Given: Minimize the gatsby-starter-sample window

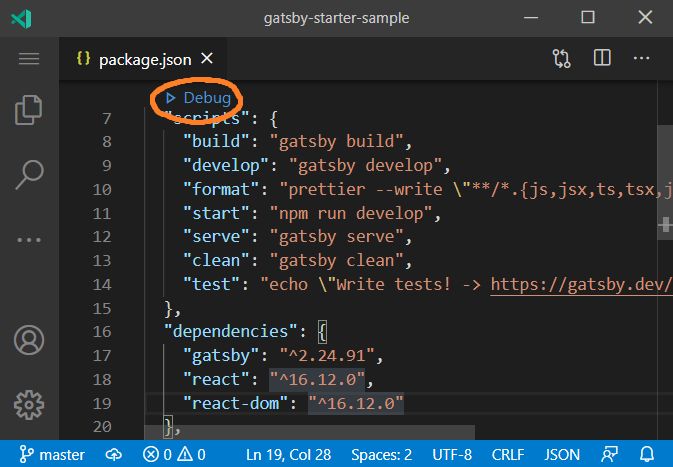Looking at the screenshot, I should pyautogui.click(x=531, y=18).
